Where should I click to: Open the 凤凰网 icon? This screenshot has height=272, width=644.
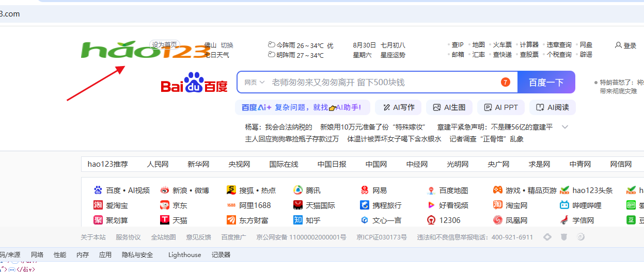pos(498,220)
